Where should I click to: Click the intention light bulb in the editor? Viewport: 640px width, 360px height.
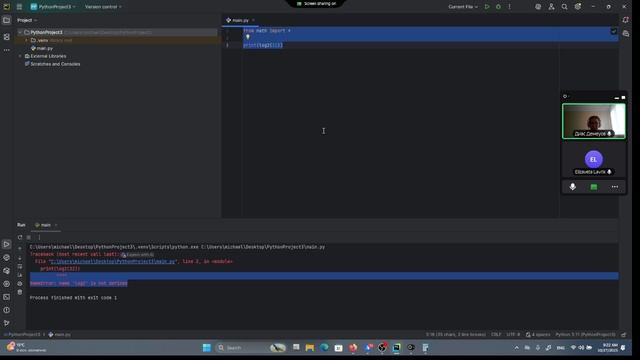click(248, 37)
